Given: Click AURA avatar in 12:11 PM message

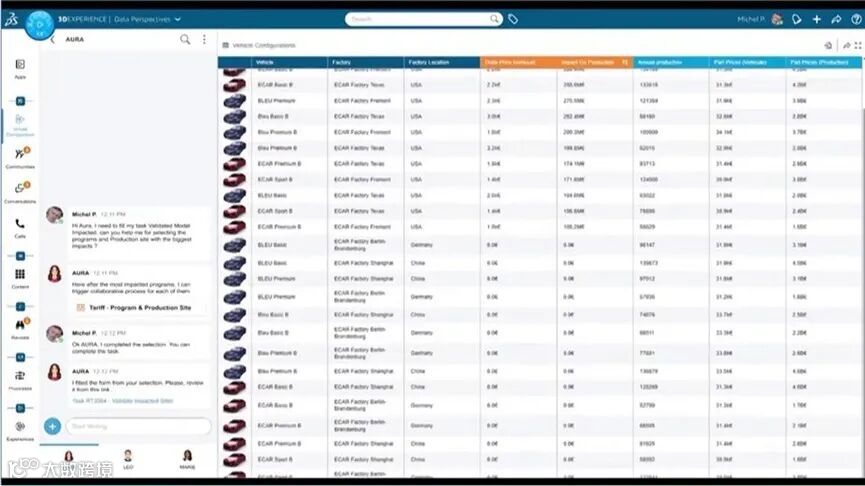Looking at the screenshot, I should pos(55,274).
